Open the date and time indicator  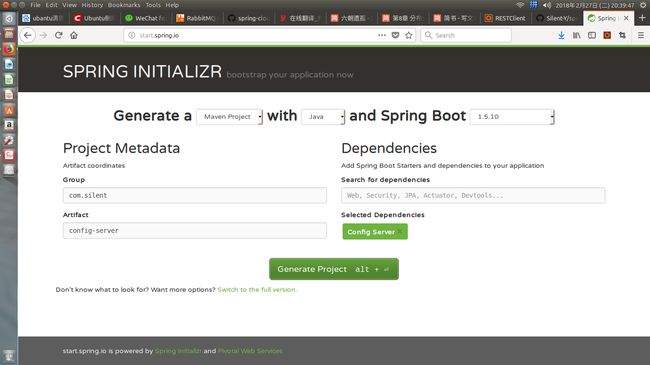[x=595, y=5]
